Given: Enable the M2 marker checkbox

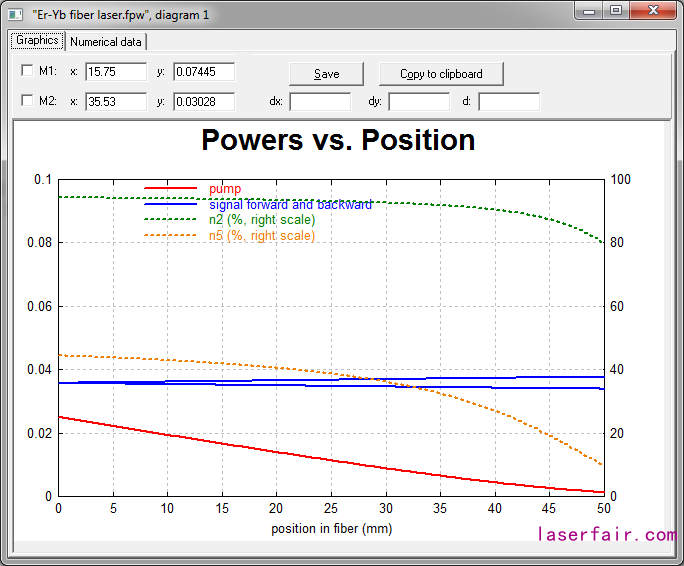Looking at the screenshot, I should click(27, 101).
